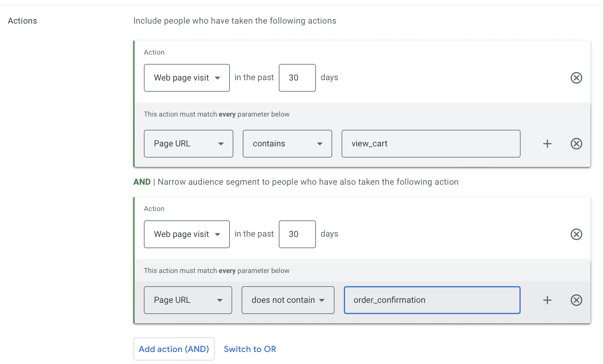The width and height of the screenshot is (604, 364).
Task: Click the green AND label
Action: tap(142, 182)
